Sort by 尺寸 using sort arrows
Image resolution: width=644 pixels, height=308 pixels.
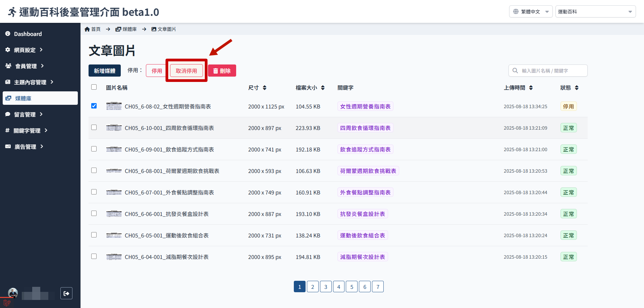click(x=265, y=88)
